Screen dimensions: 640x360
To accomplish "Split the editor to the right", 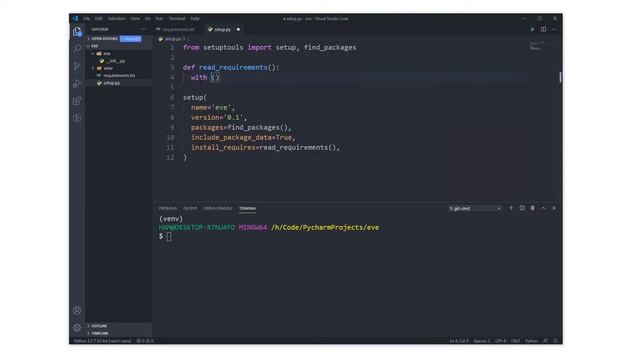I will (x=543, y=29).
